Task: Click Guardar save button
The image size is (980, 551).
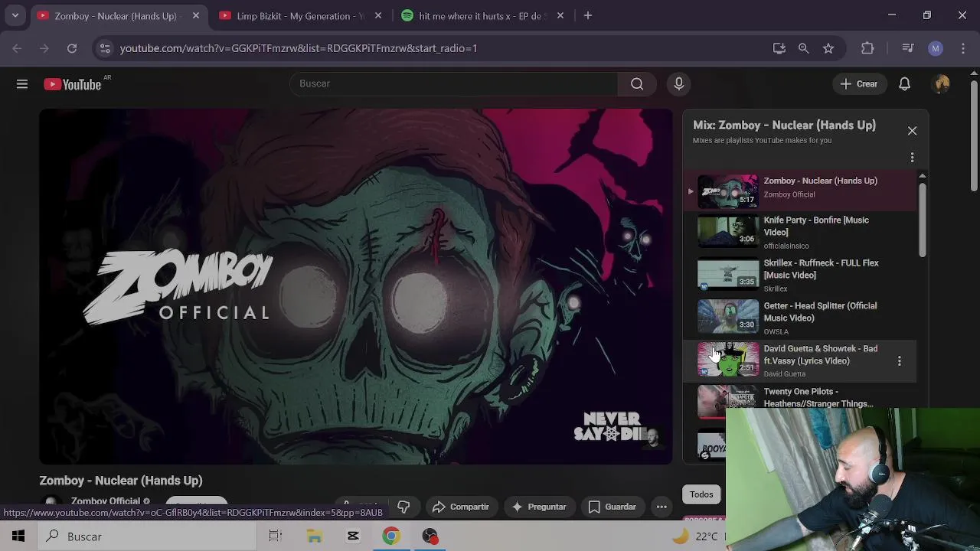Action: pos(612,507)
